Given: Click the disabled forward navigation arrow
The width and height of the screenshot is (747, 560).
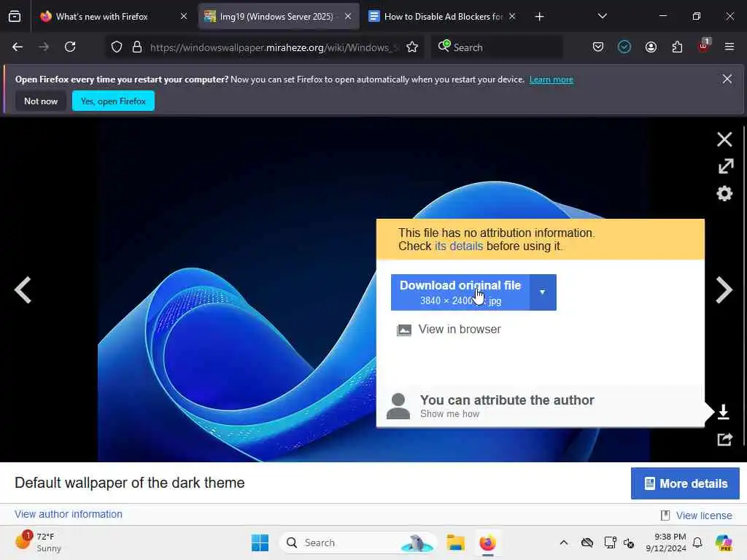Looking at the screenshot, I should pos(44,47).
